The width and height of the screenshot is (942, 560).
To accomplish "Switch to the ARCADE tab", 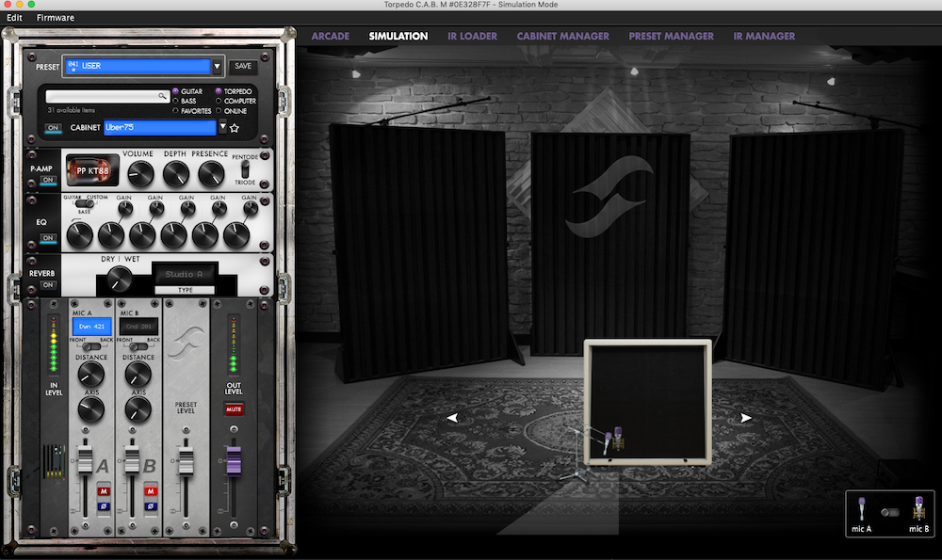I will [x=331, y=36].
